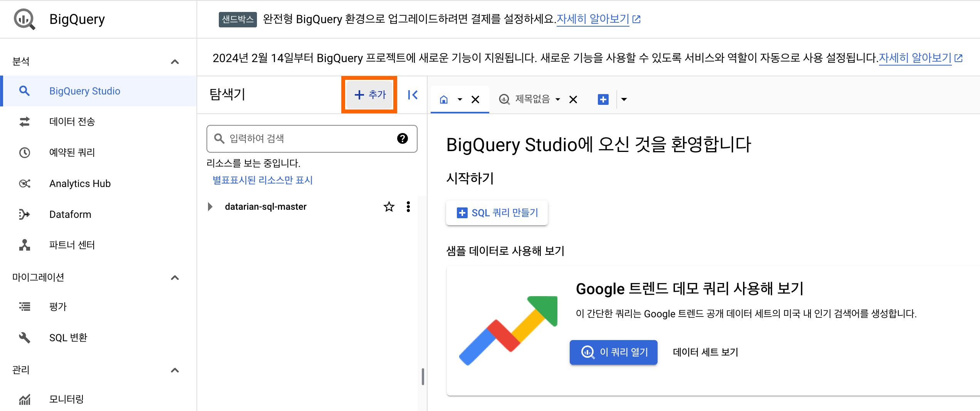Open 평가 migration page
Image resolution: width=980 pixels, height=411 pixels.
pyautogui.click(x=99, y=307)
